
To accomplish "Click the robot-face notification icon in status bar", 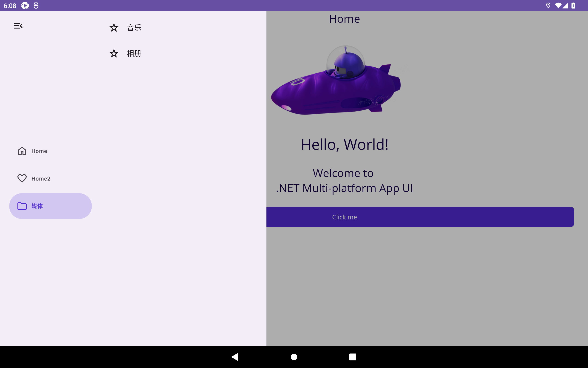I will point(36,5).
